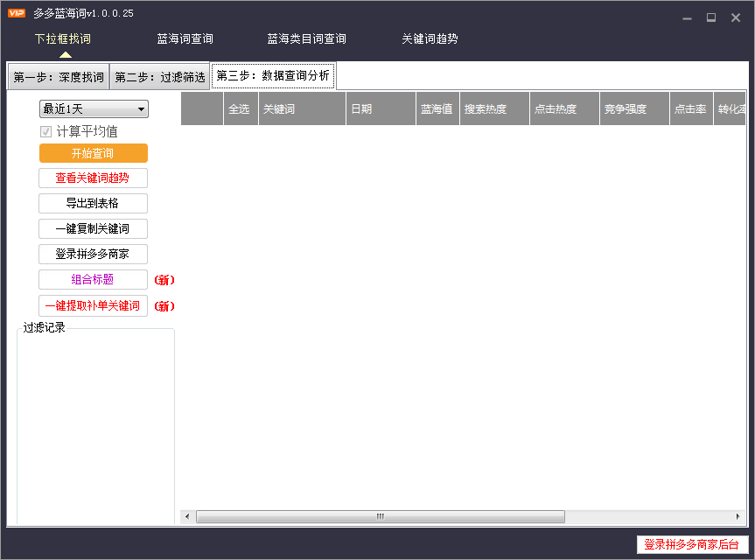Click 登录拼多多商家 button

(94, 255)
